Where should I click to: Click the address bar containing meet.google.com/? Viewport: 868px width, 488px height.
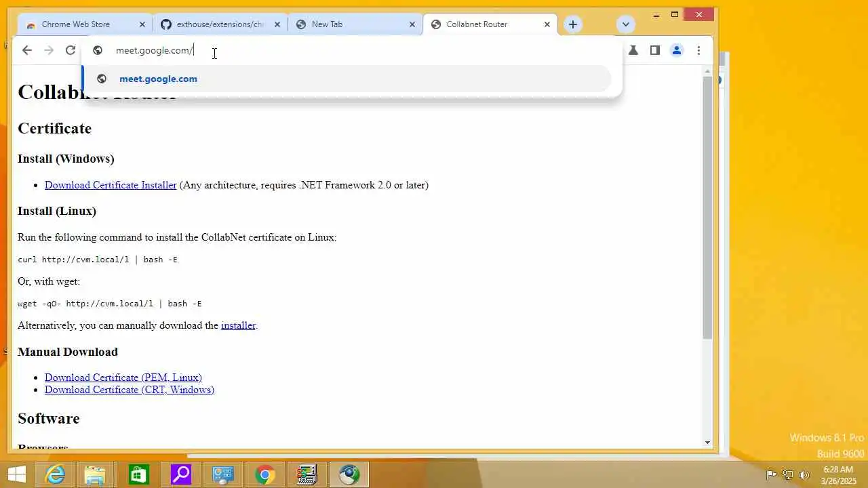pos(351,50)
